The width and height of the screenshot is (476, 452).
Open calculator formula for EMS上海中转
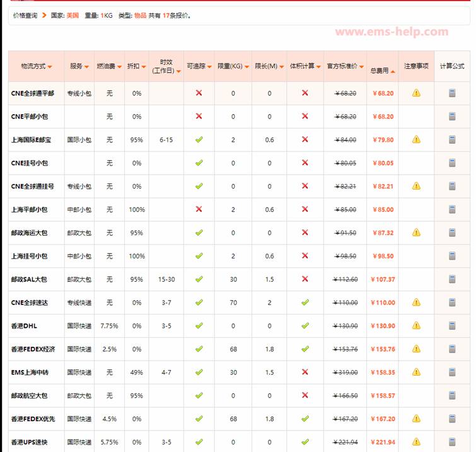[452, 372]
